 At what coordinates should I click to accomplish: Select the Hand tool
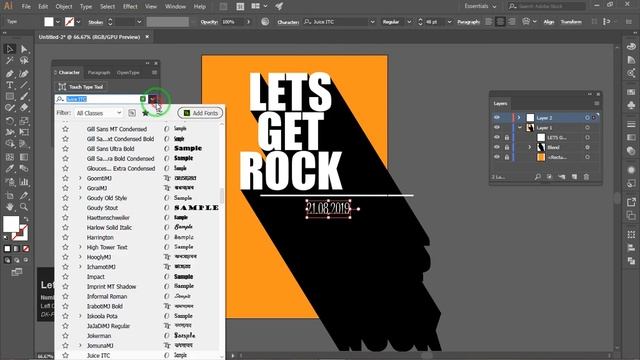pos(10,207)
